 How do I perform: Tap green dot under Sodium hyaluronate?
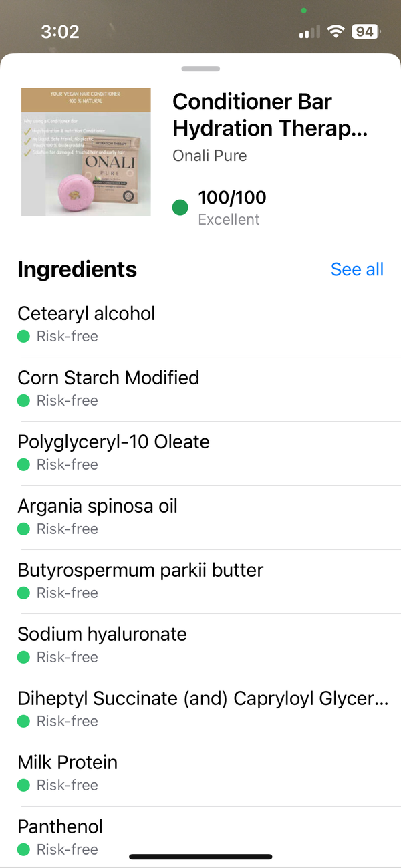pos(24,658)
